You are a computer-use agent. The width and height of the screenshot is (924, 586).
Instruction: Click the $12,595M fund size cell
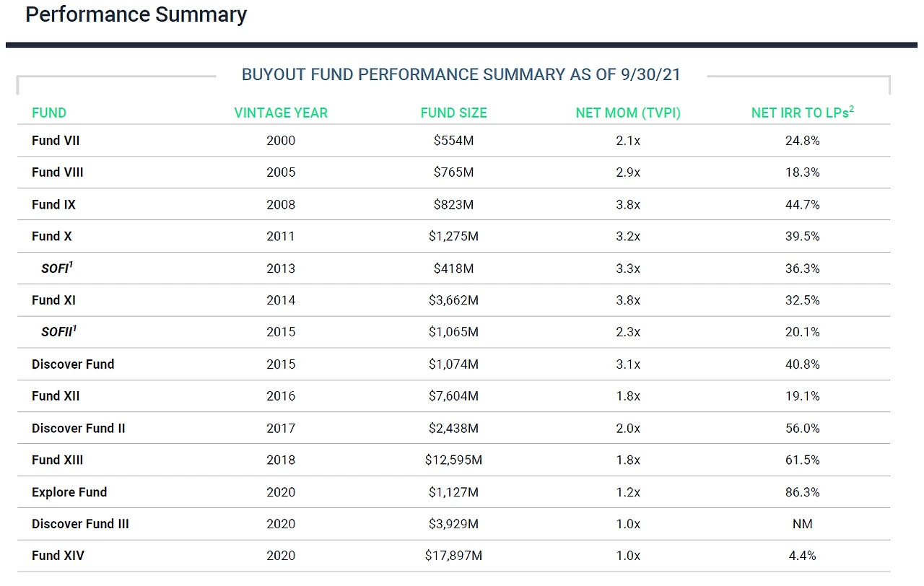point(453,460)
